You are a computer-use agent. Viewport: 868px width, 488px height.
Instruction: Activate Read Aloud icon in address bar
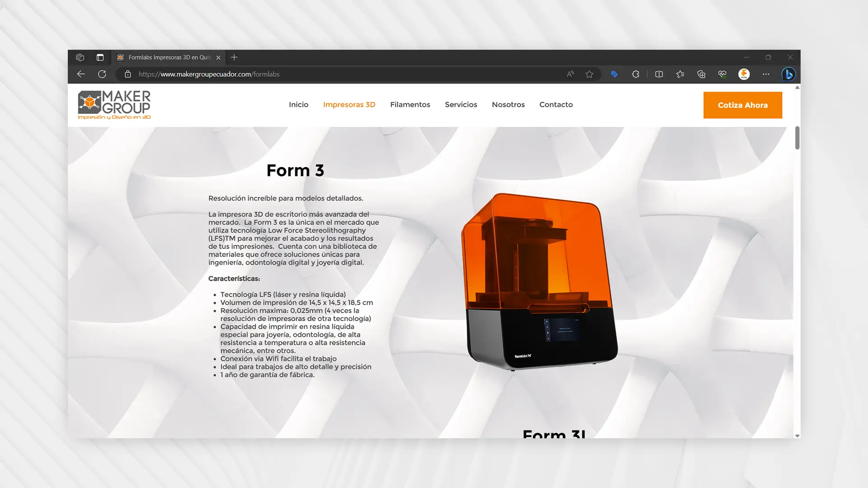pos(570,74)
